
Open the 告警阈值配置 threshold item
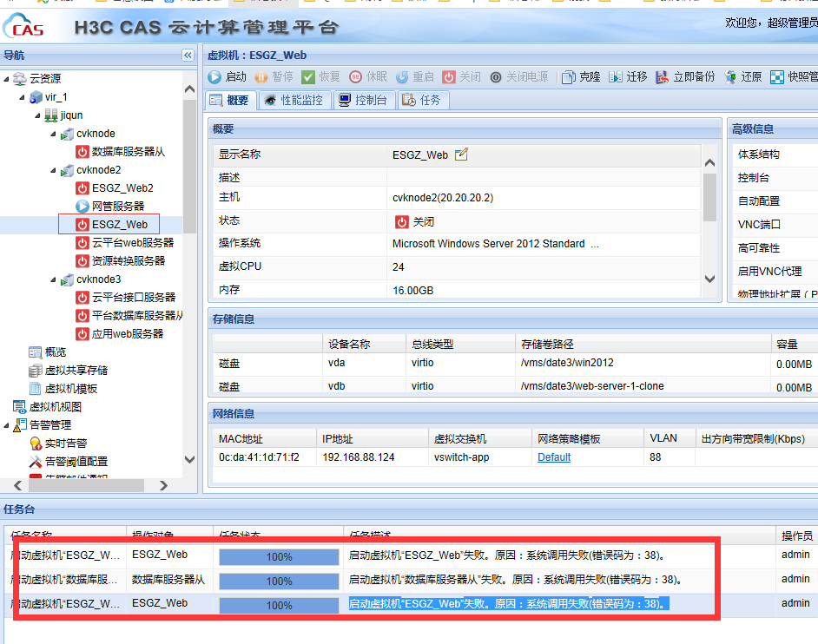69,462
